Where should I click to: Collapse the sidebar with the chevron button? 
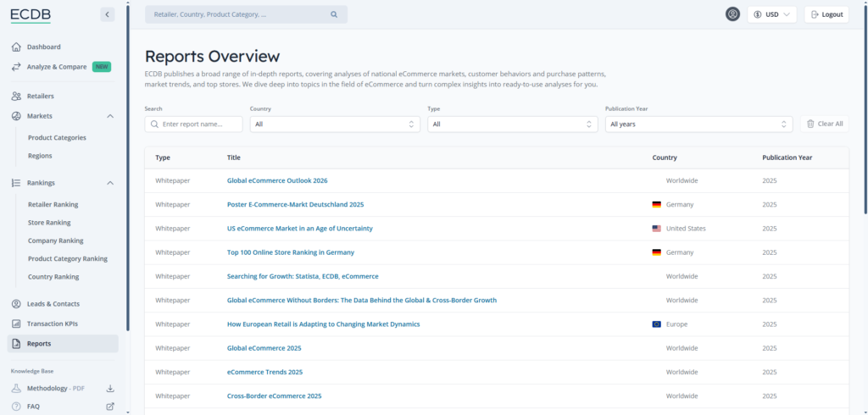click(x=107, y=14)
